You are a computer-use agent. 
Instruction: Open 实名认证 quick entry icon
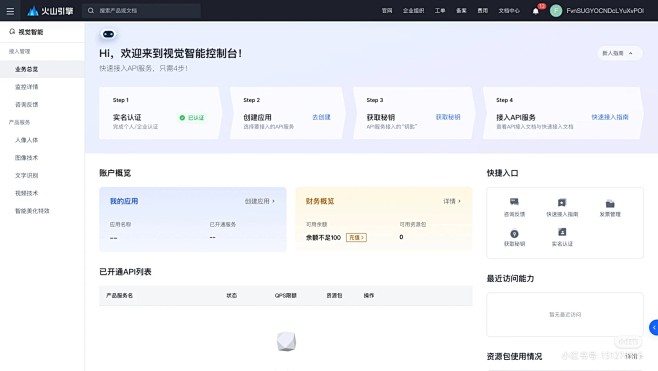(562, 232)
